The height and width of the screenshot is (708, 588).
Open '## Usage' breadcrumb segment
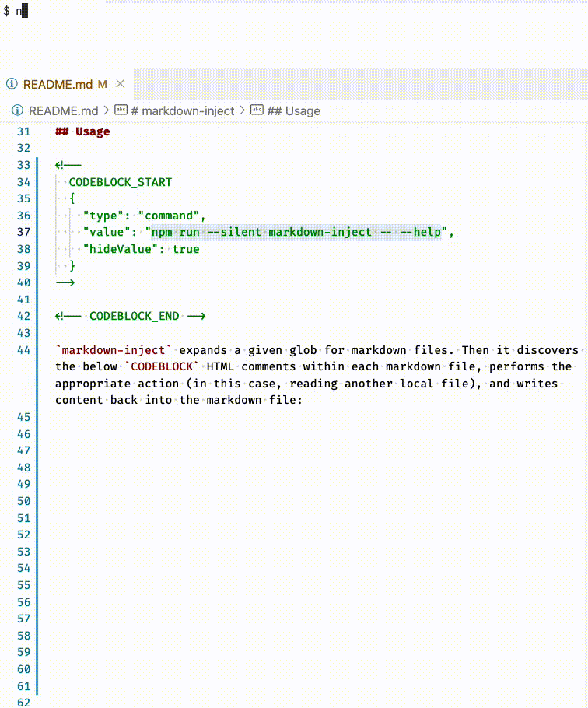(x=294, y=110)
